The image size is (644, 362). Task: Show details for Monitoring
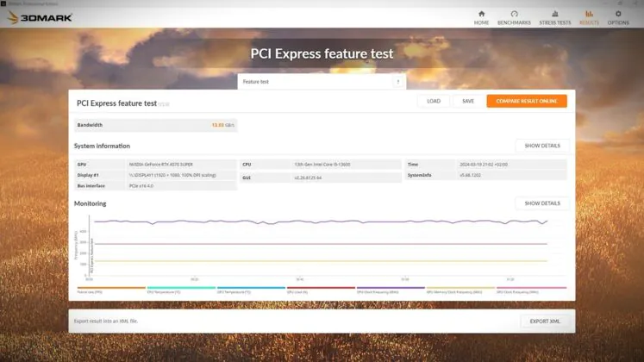[x=542, y=203]
